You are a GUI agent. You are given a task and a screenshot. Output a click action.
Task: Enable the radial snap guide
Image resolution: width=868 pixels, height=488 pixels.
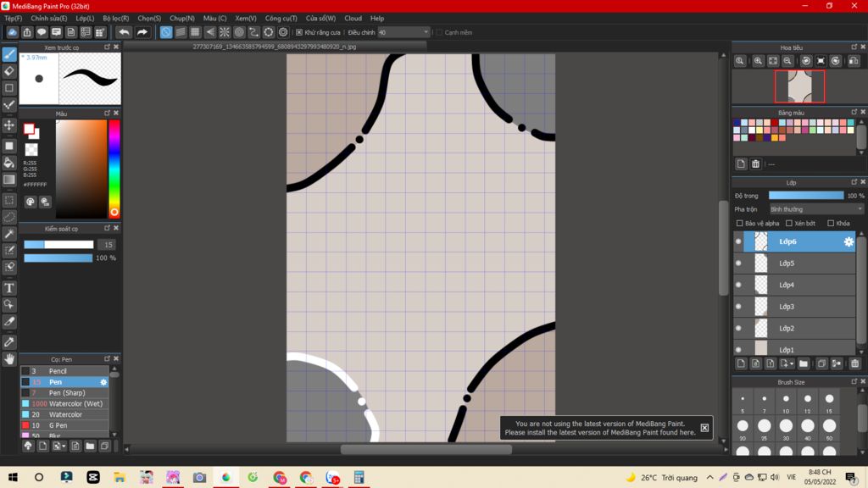coord(224,32)
